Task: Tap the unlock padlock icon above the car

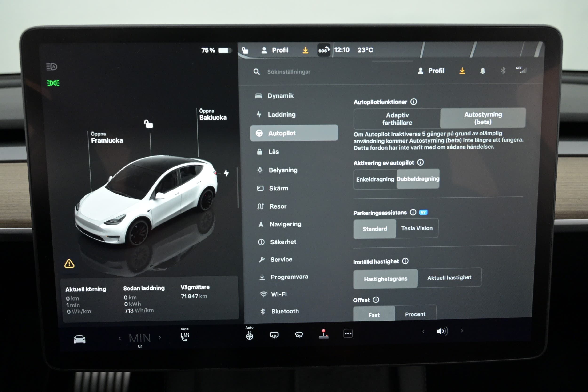Action: [148, 124]
